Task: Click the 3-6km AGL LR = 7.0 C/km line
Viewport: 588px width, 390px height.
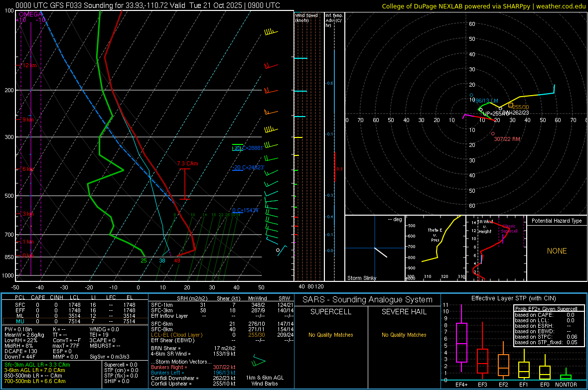Action: [34, 370]
